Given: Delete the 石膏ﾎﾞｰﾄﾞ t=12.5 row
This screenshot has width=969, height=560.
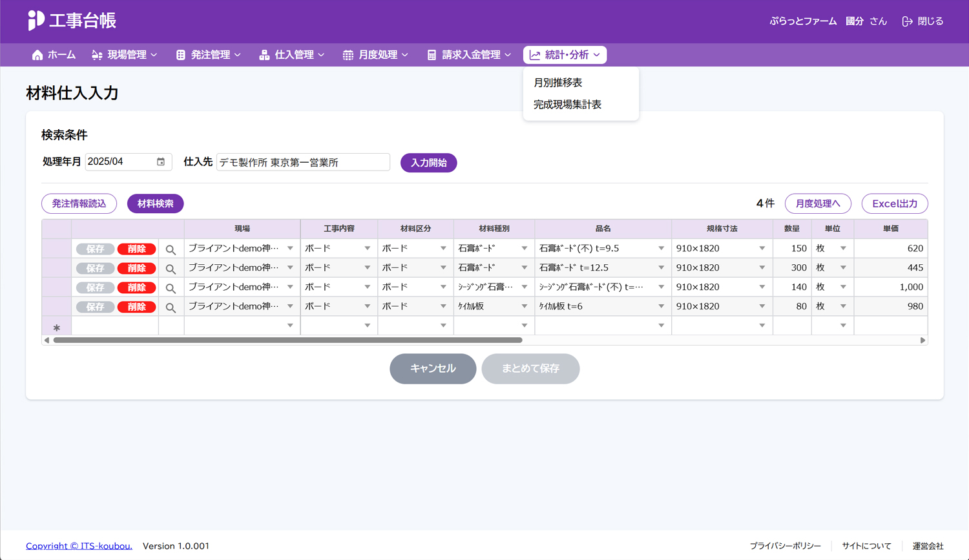Looking at the screenshot, I should point(136,268).
